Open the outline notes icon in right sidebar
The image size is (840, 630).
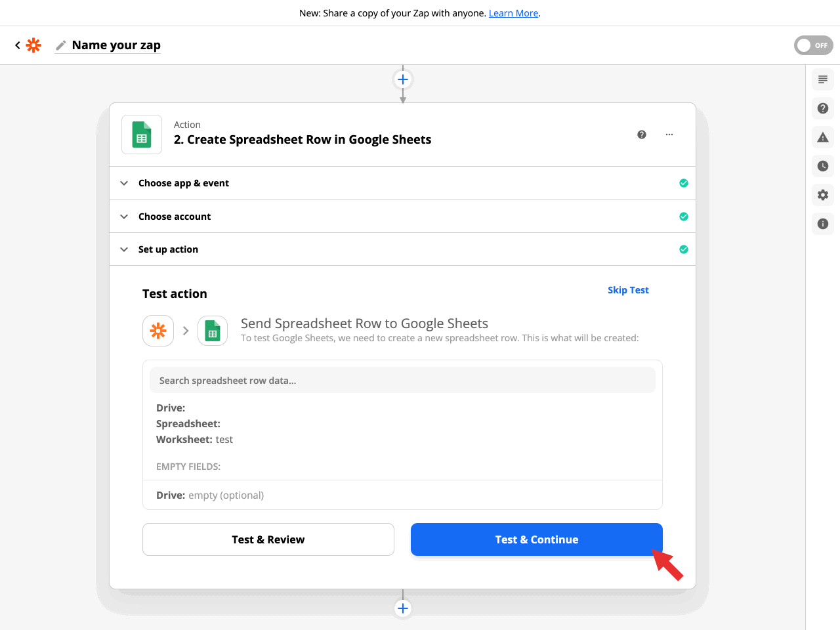[823, 79]
